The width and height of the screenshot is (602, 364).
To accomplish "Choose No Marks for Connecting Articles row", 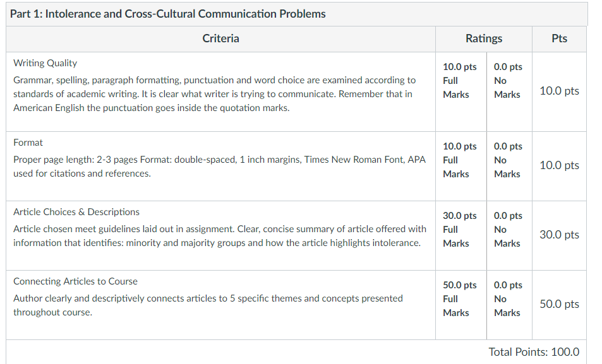I will (509, 299).
